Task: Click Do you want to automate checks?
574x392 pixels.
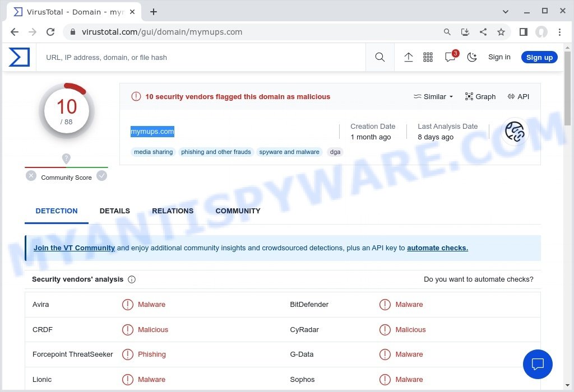Action: (x=479, y=279)
